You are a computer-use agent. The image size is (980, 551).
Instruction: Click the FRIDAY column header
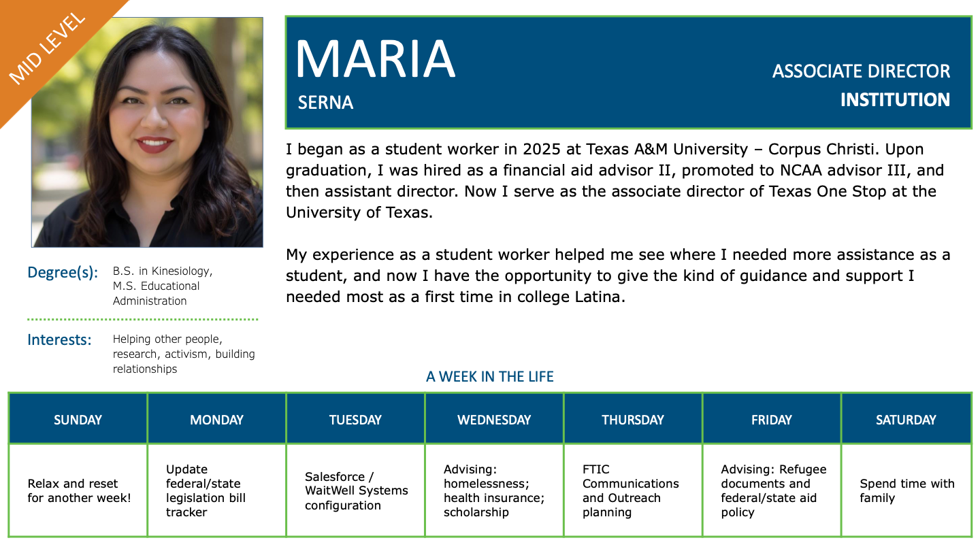pos(772,419)
